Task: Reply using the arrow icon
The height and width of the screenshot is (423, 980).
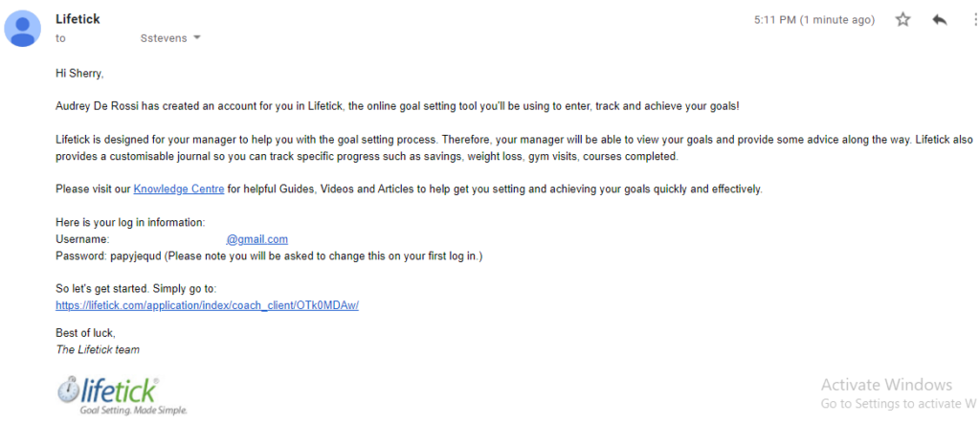Action: 940,20
